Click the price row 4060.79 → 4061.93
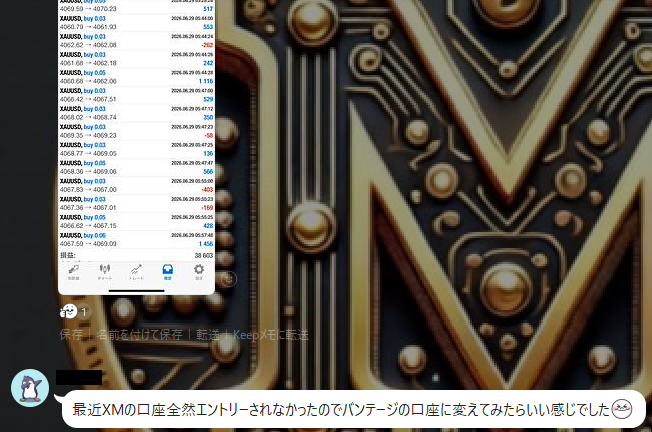The width and height of the screenshot is (652, 432). pyautogui.click(x=88, y=27)
